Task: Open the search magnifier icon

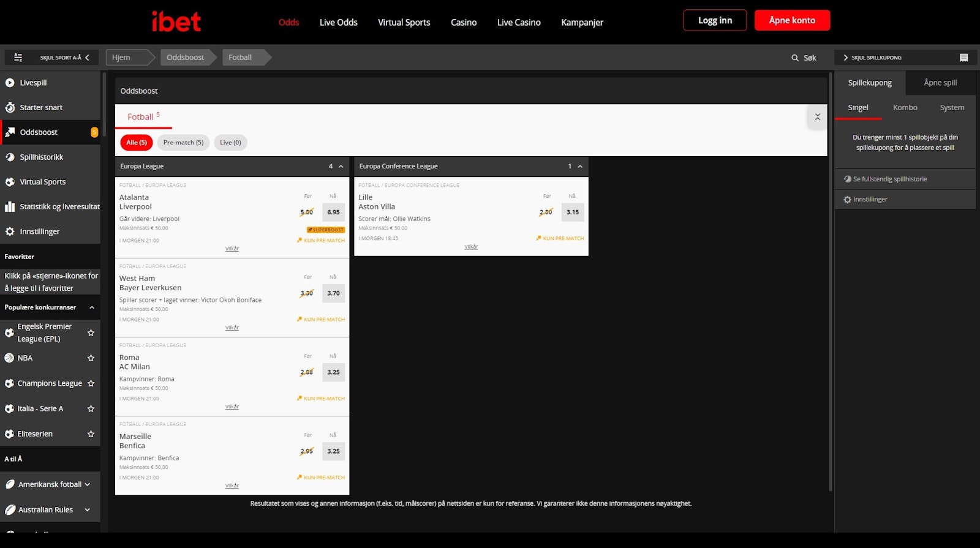Action: (795, 58)
